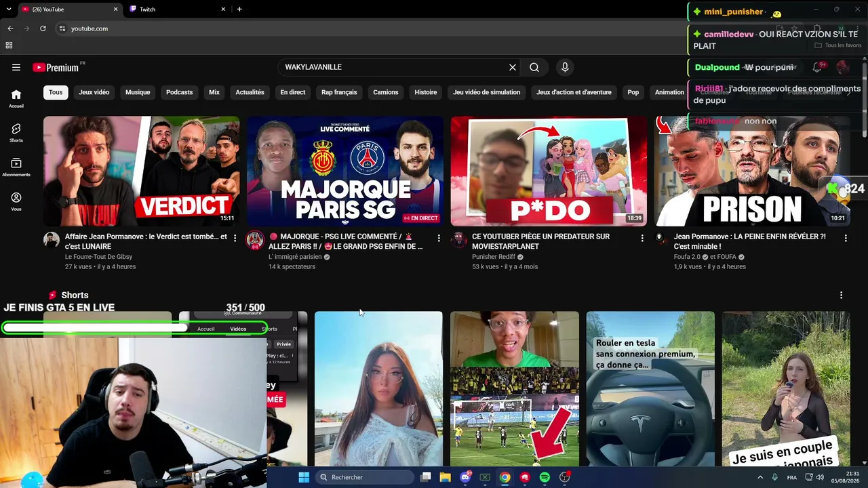Open Discord from the taskbar

click(x=465, y=477)
